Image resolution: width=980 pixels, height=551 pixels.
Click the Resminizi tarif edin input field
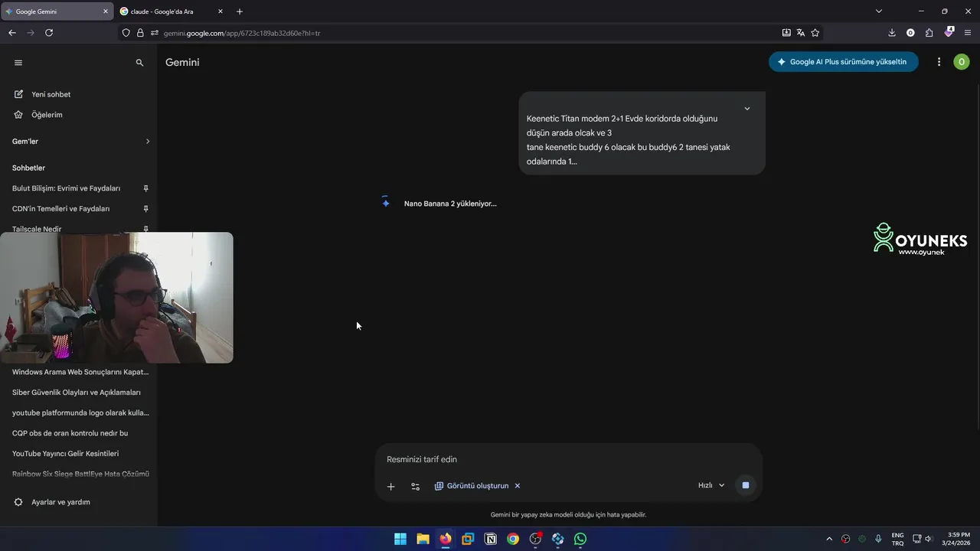568,459
